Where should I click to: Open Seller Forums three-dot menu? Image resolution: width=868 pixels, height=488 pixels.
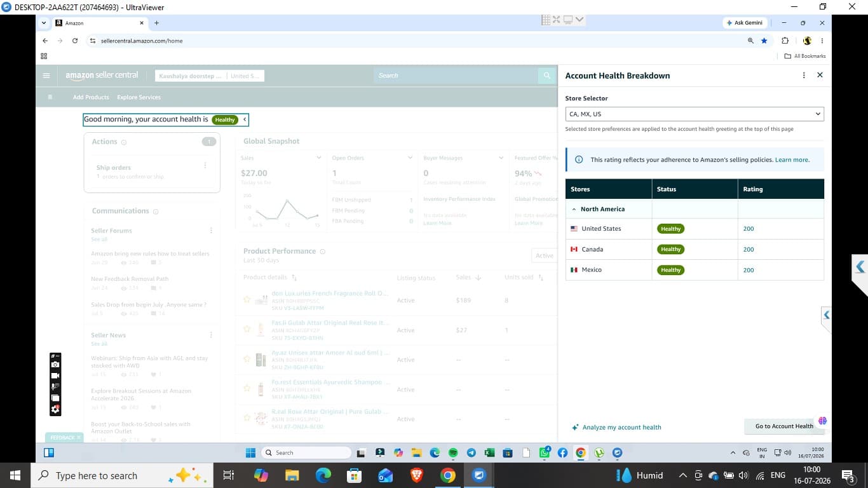point(211,231)
